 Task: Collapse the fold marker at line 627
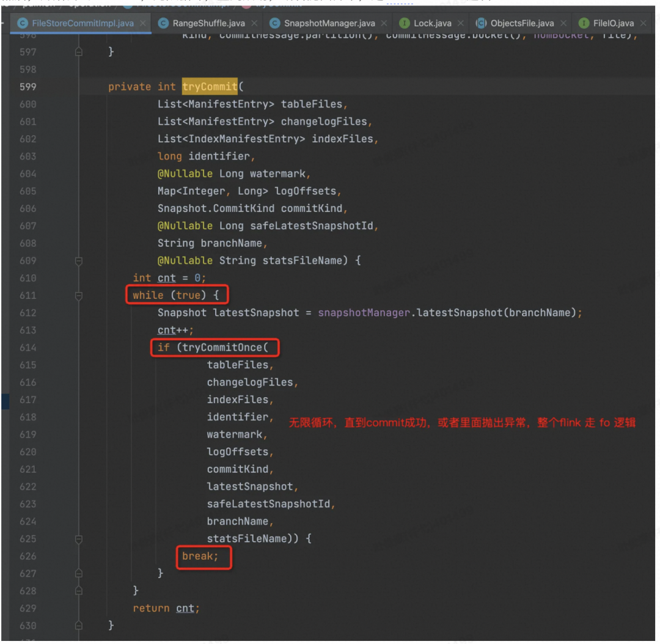click(x=79, y=574)
